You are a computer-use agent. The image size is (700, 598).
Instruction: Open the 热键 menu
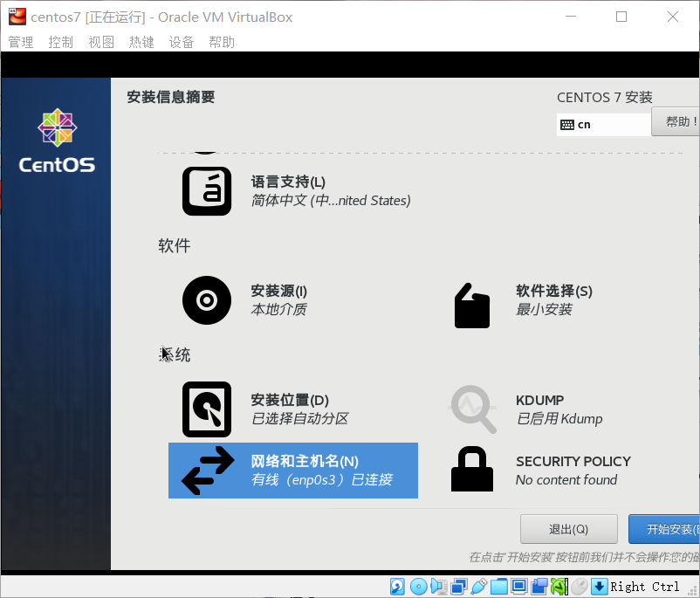[x=141, y=42]
